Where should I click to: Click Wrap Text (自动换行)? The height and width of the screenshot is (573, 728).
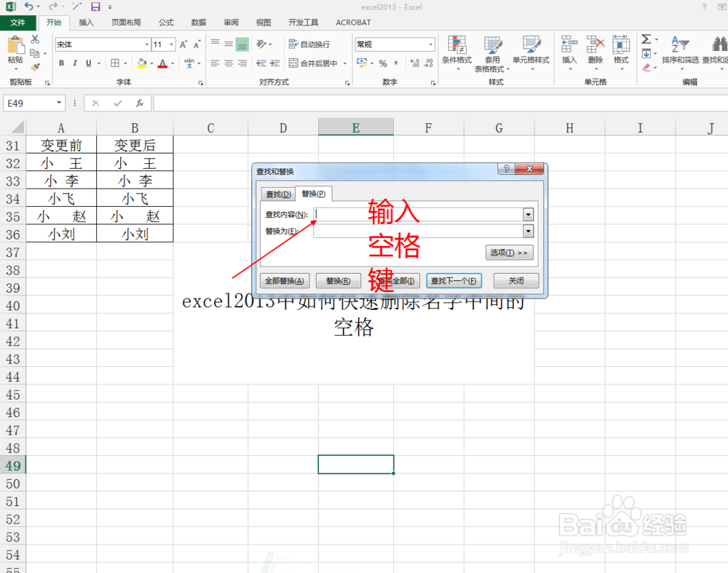pos(309,44)
